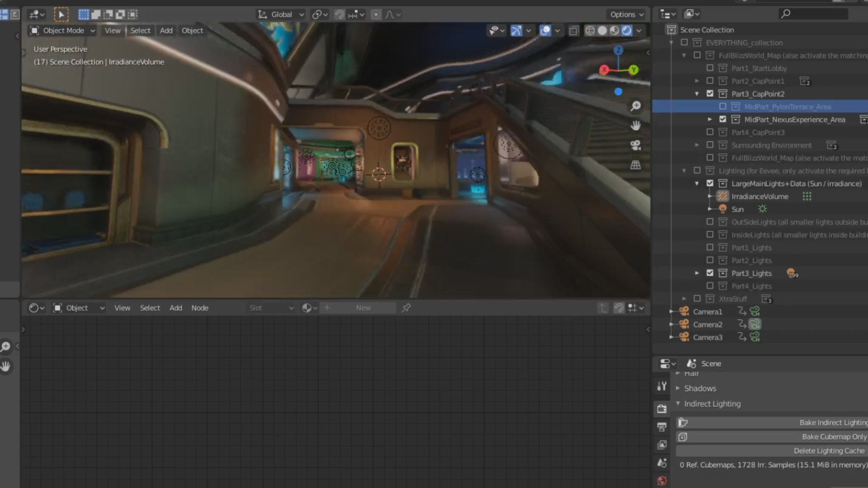The width and height of the screenshot is (868, 488).
Task: Toggle viewport overlays icon
Action: point(546,30)
